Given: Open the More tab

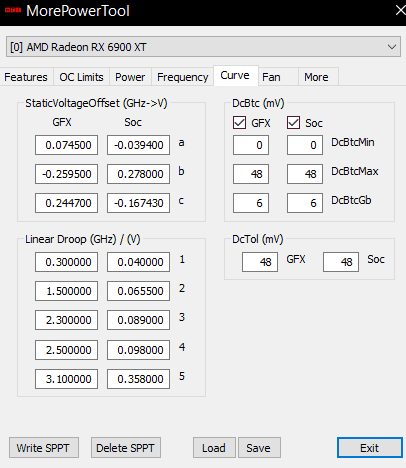Looking at the screenshot, I should 319,77.
